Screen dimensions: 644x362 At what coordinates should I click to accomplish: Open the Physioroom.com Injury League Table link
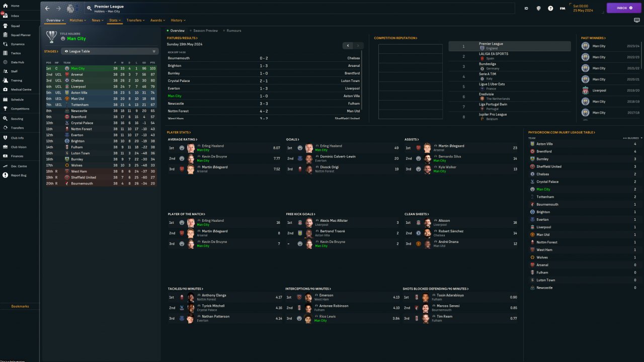pyautogui.click(x=561, y=132)
